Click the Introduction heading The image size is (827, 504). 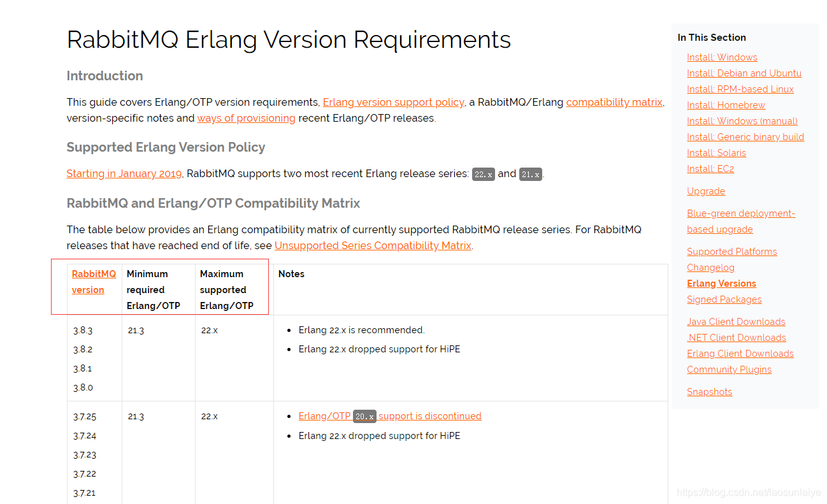(104, 76)
